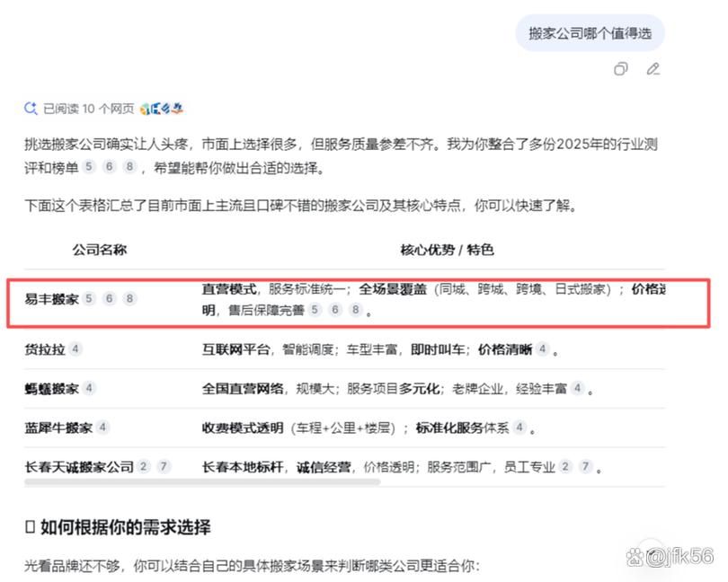Open citation 7 beside 长春天诚搬家公司 name
Image resolution: width=728 pixels, height=582 pixels.
click(x=164, y=466)
